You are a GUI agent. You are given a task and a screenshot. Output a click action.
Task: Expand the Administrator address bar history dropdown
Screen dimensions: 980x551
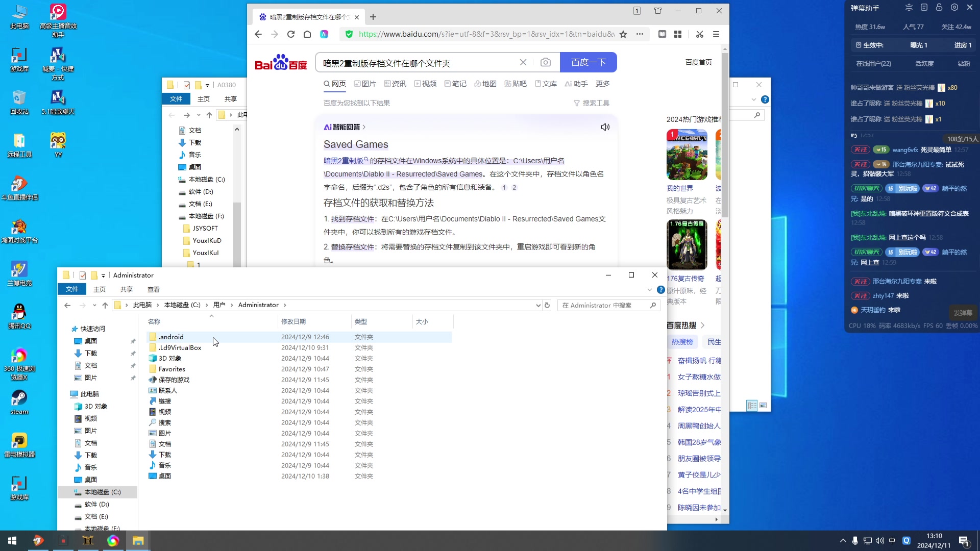click(x=538, y=305)
